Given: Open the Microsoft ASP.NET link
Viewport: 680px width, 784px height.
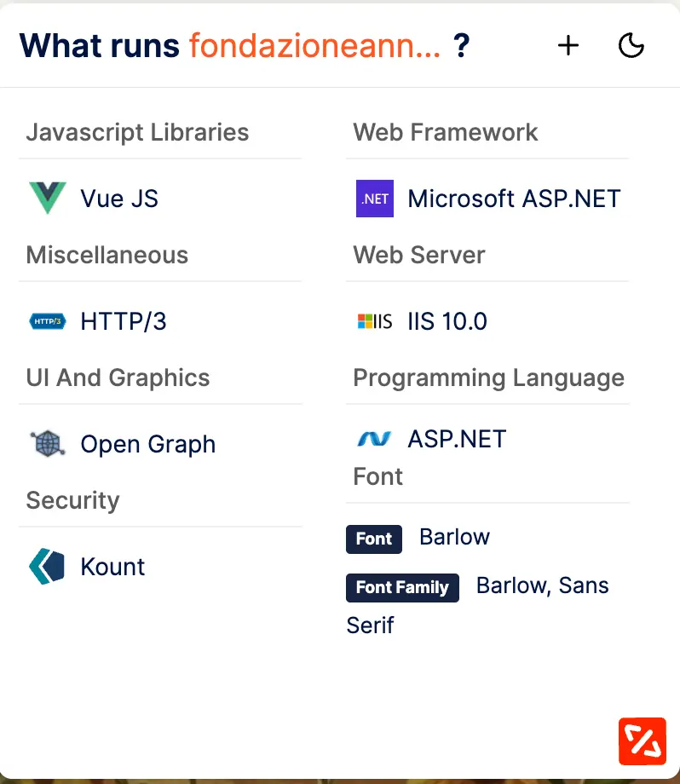Looking at the screenshot, I should click(514, 199).
